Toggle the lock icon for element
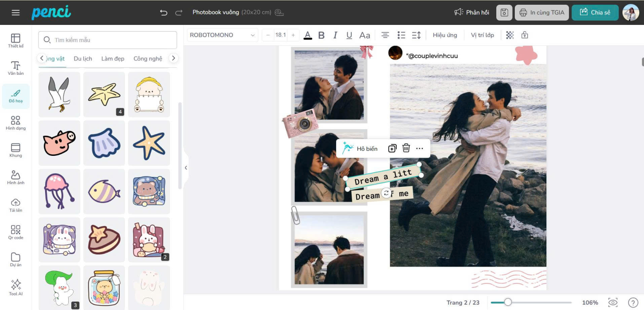Image resolution: width=644 pixels, height=310 pixels. (x=525, y=35)
